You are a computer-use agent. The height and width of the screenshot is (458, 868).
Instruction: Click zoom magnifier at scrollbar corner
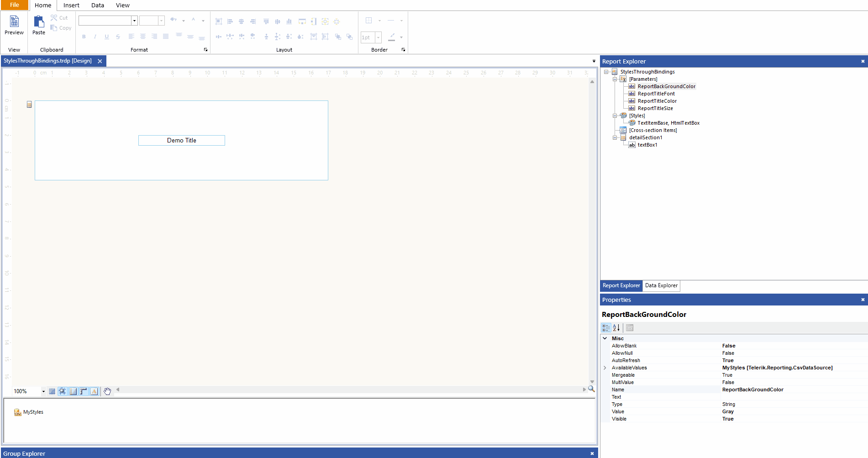point(591,389)
